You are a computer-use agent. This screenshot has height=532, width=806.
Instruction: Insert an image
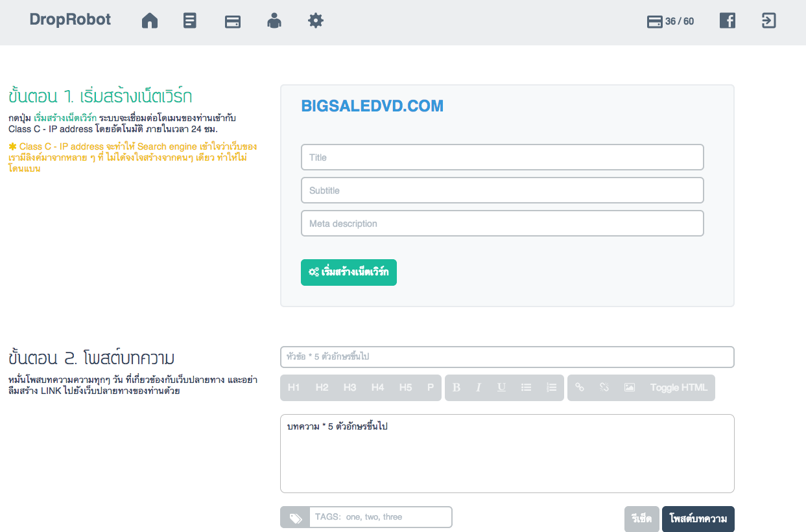coord(629,387)
